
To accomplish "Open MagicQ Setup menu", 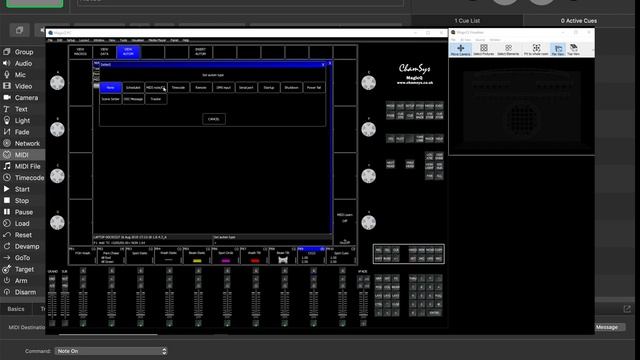I will click(71, 40).
